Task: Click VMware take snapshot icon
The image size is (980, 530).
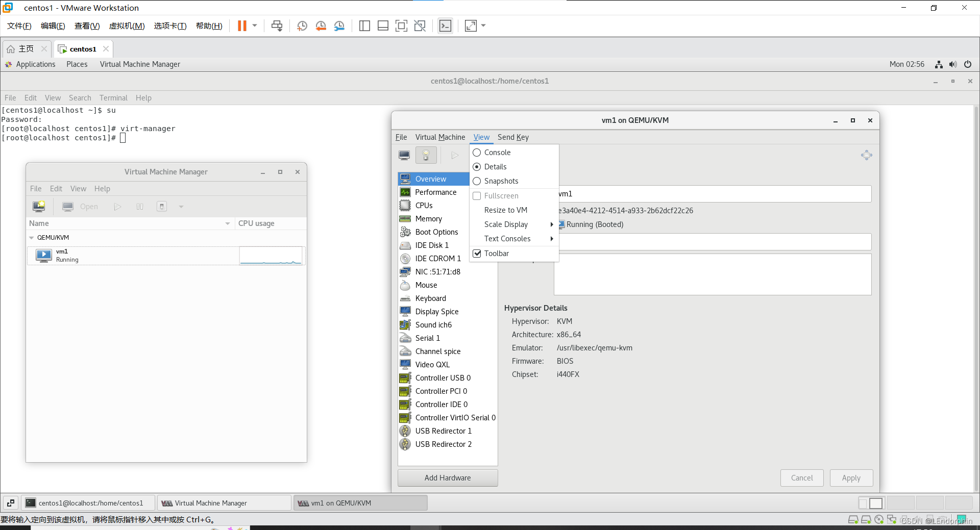Action: coord(302,26)
